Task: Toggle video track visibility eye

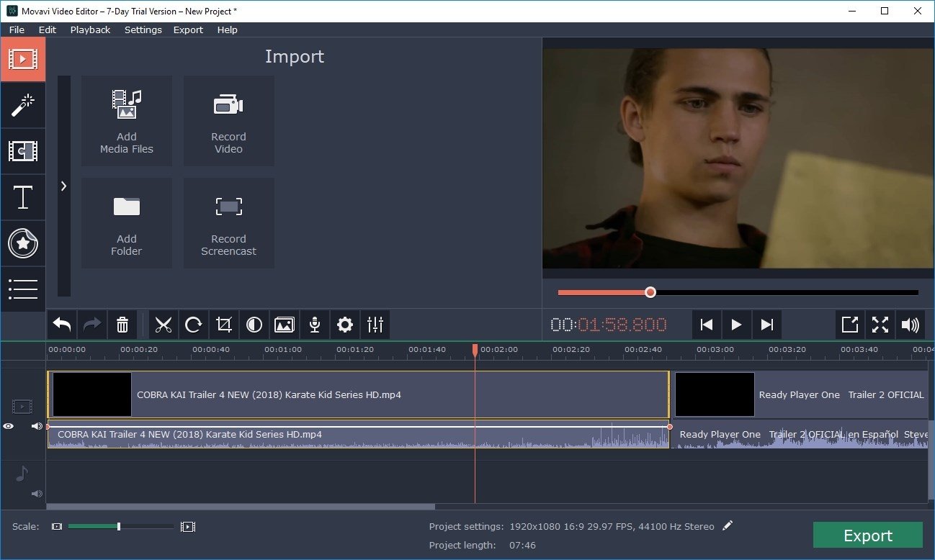Action: (8, 426)
